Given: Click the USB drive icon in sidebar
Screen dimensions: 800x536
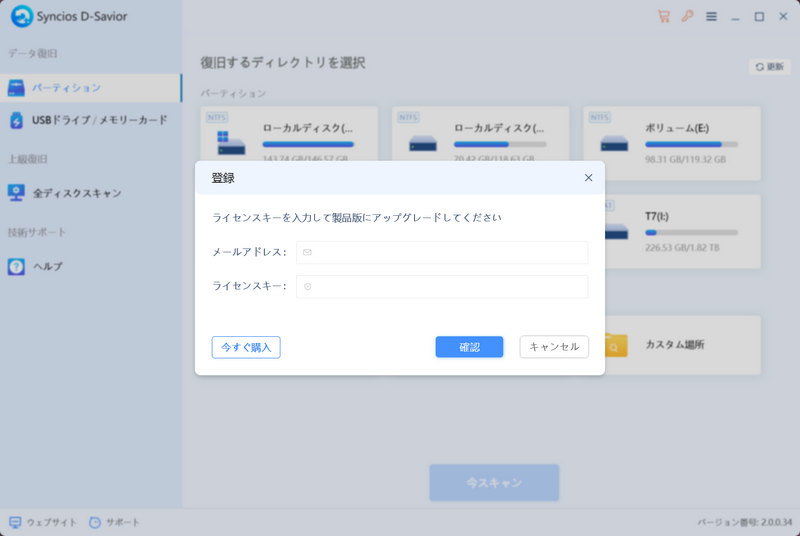Looking at the screenshot, I should tap(16, 120).
